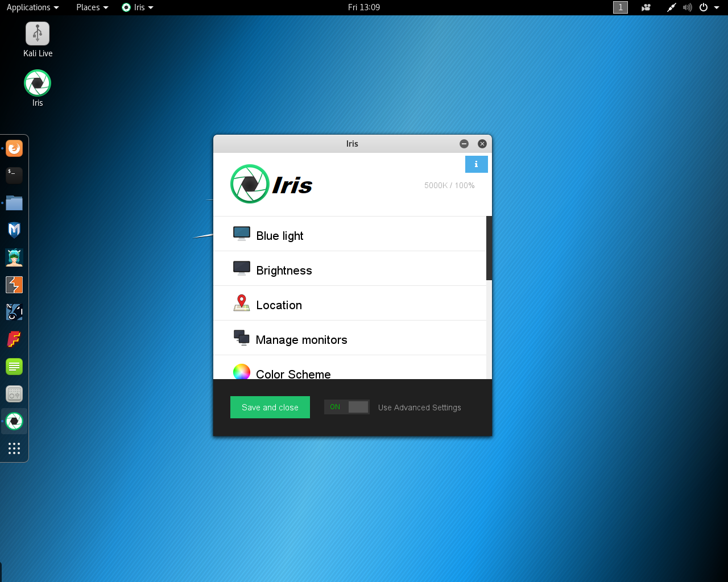Launch Burp Suite from the dock
The width and height of the screenshot is (728, 582).
14,285
